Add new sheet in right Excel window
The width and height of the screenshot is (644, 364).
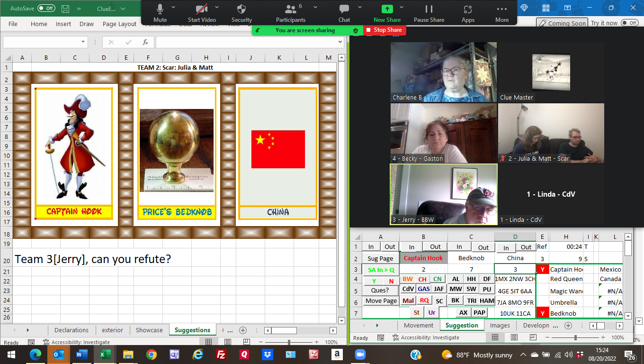(568, 326)
